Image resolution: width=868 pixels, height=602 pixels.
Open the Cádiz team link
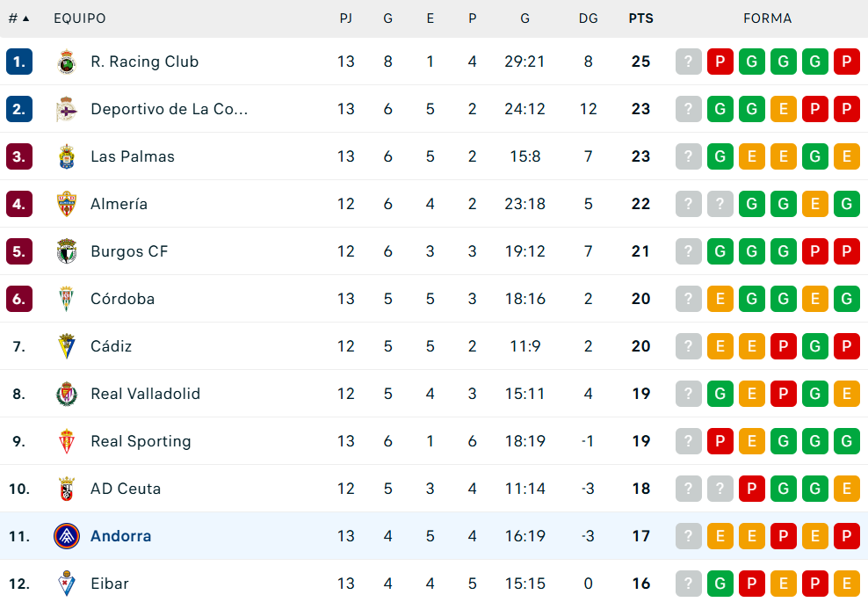pyautogui.click(x=111, y=346)
